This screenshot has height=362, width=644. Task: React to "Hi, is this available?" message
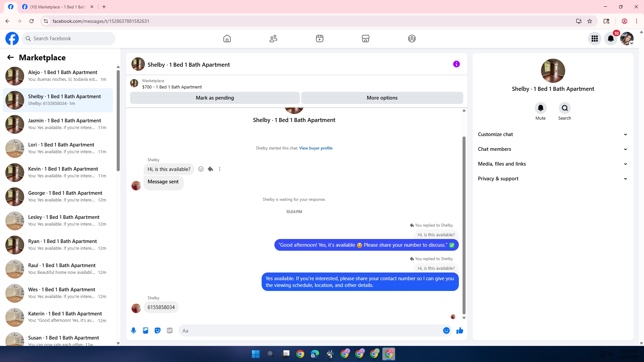(x=201, y=169)
